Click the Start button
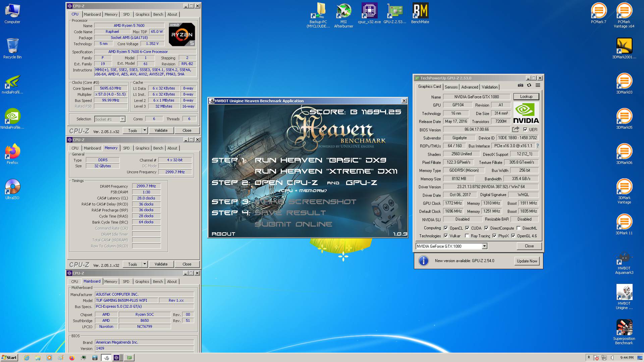This screenshot has width=644, height=362. 9,358
